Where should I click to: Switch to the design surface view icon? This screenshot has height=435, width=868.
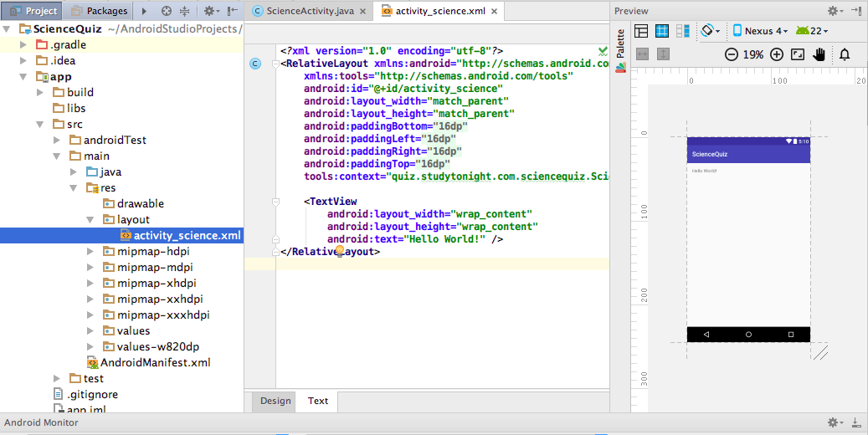click(641, 31)
